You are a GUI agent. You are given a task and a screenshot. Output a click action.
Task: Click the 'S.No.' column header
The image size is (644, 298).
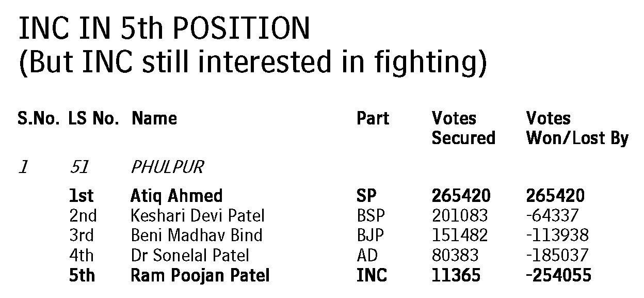39,119
